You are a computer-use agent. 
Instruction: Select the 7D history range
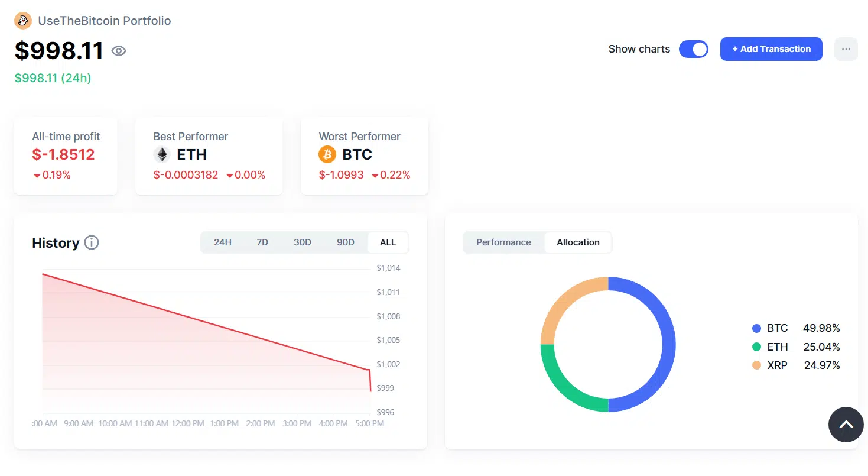(x=262, y=242)
